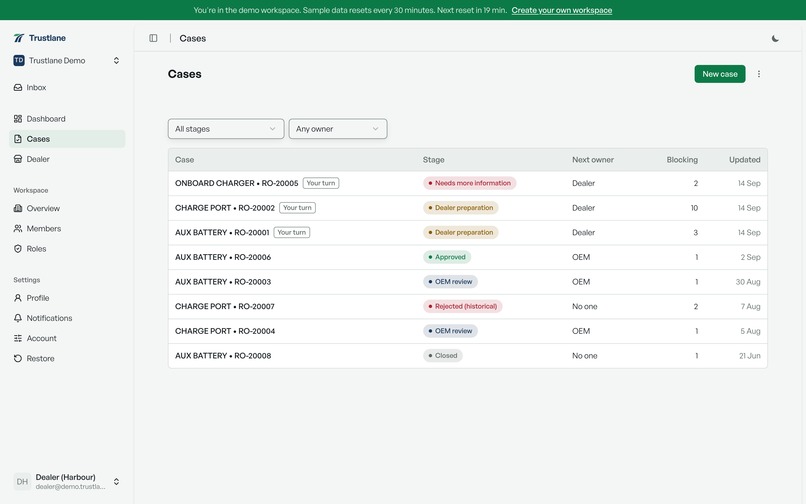This screenshot has height=504, width=806.
Task: Open the Dealer sidebar item
Action: tap(67, 159)
